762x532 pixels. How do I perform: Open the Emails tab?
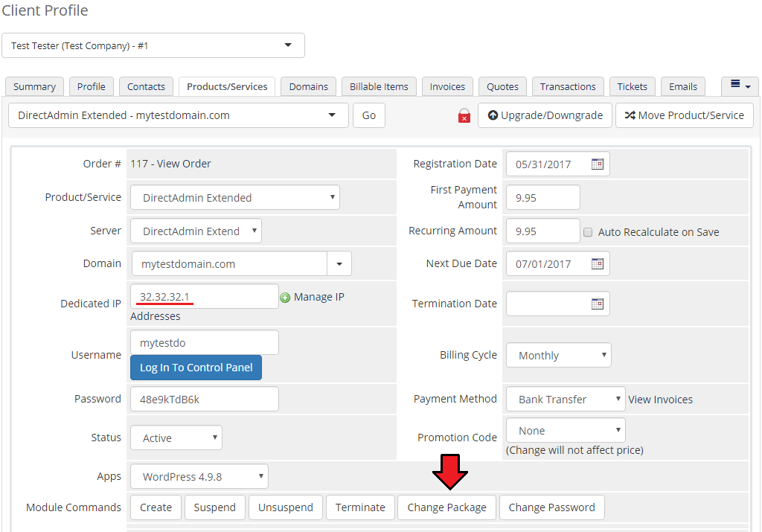(683, 86)
